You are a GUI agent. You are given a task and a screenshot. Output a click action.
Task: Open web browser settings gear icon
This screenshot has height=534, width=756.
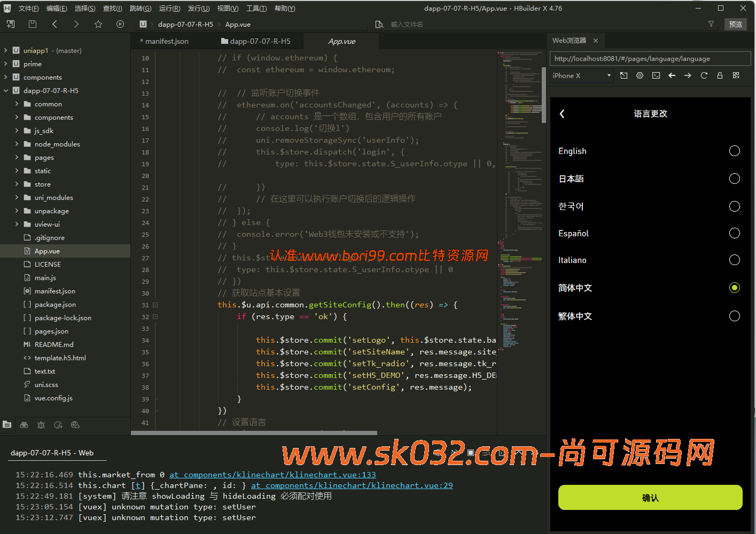pos(640,75)
